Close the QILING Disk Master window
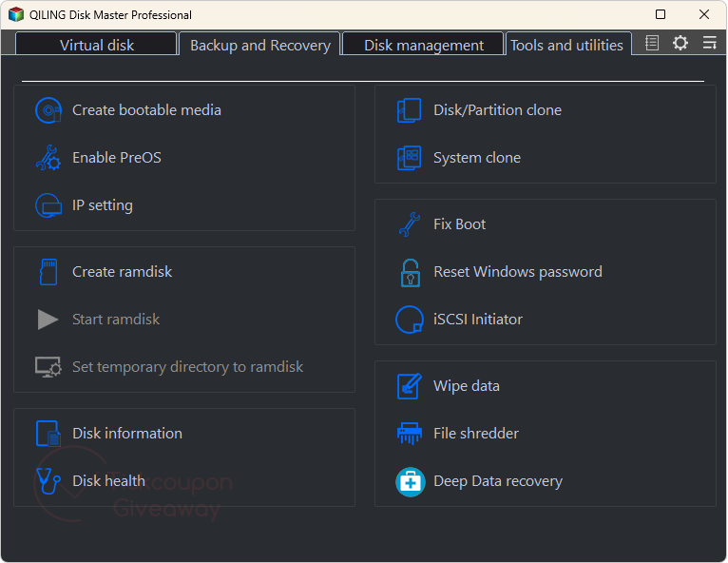This screenshot has width=728, height=563. [x=704, y=14]
